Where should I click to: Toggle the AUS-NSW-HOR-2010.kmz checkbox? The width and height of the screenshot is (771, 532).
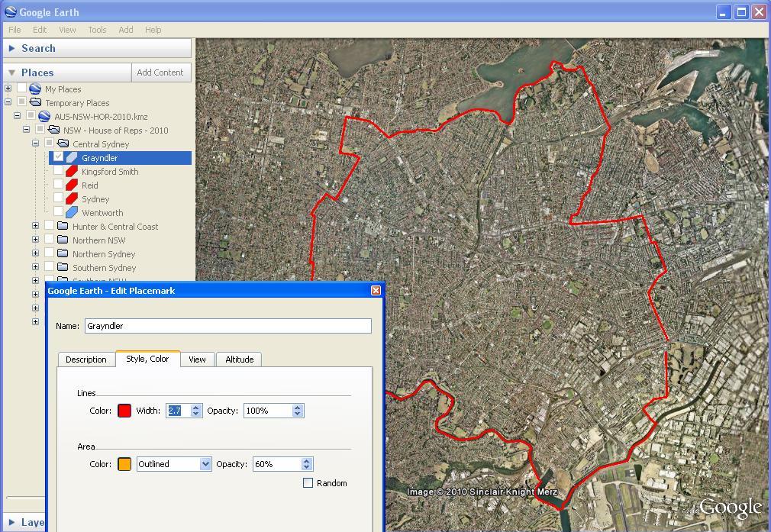coord(31,115)
